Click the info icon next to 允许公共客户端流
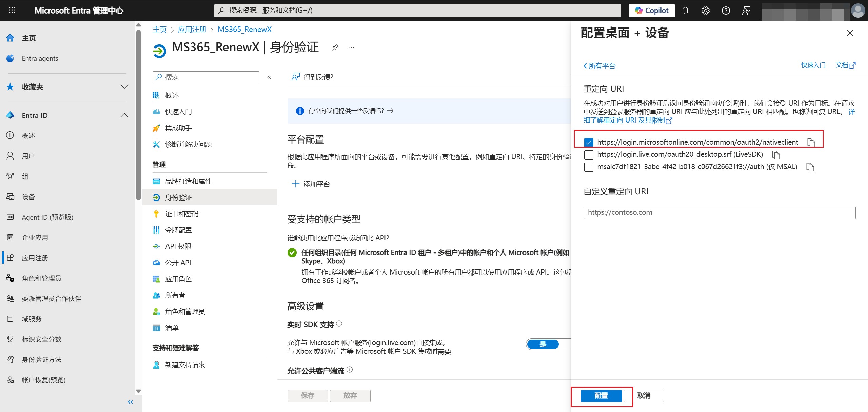The image size is (868, 412). (350, 370)
